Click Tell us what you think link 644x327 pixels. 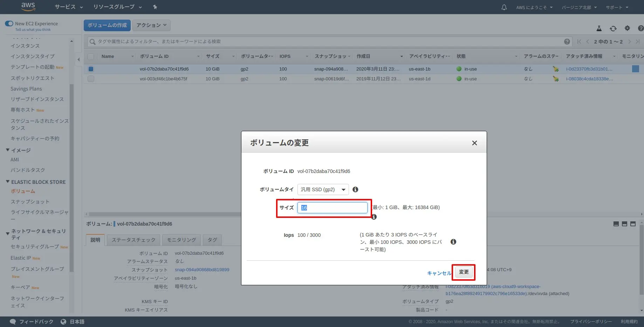[x=33, y=30]
